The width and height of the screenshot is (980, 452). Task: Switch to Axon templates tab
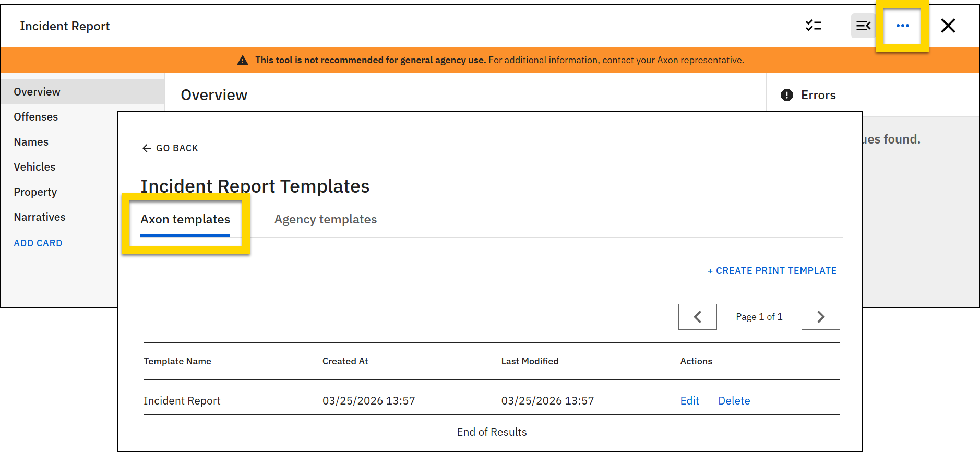pos(185,220)
